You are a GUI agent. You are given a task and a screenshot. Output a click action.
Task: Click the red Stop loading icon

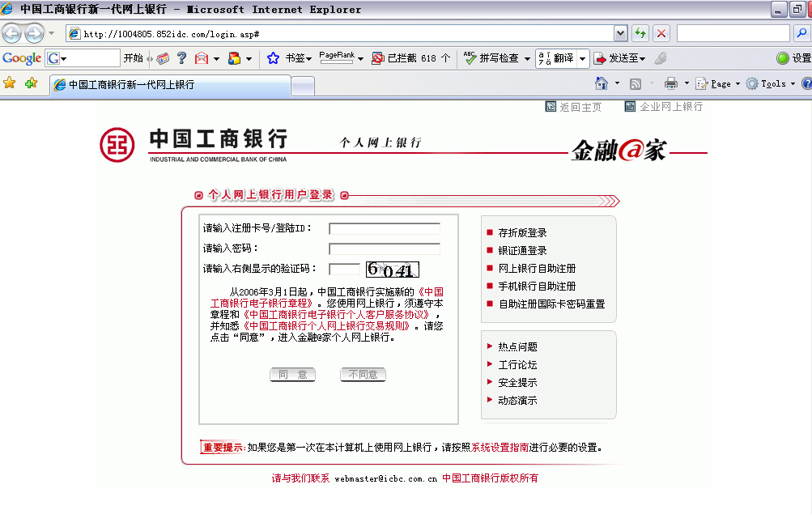click(x=661, y=34)
